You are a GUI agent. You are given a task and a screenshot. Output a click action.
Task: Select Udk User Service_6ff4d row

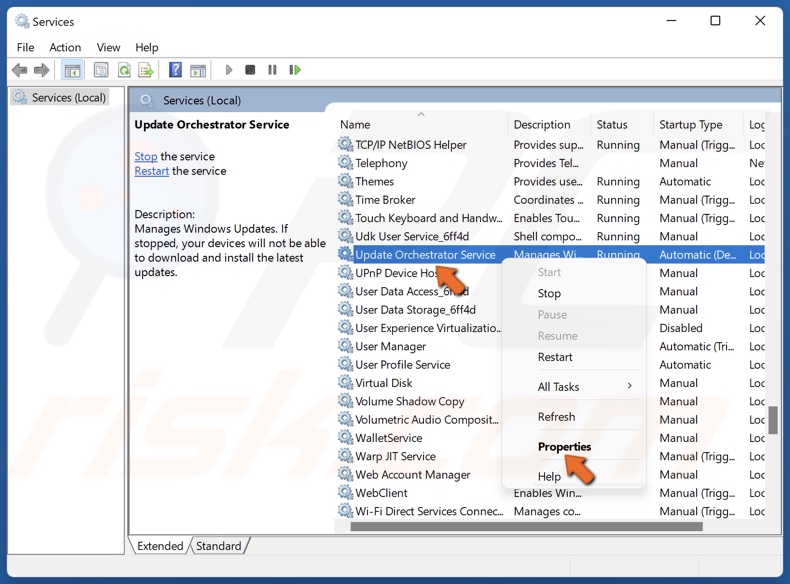[551, 236]
